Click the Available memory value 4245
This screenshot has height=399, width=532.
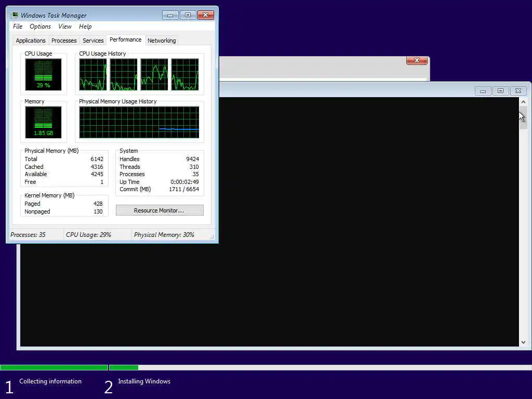pos(97,175)
